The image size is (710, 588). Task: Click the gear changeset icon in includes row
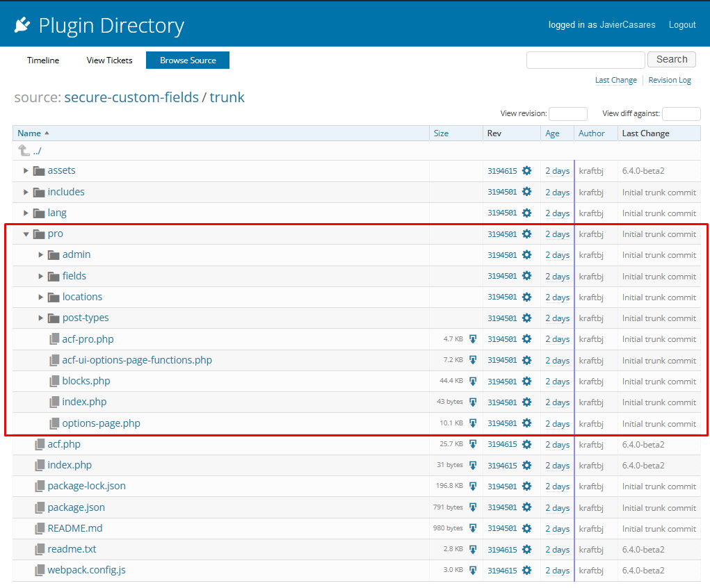(526, 192)
